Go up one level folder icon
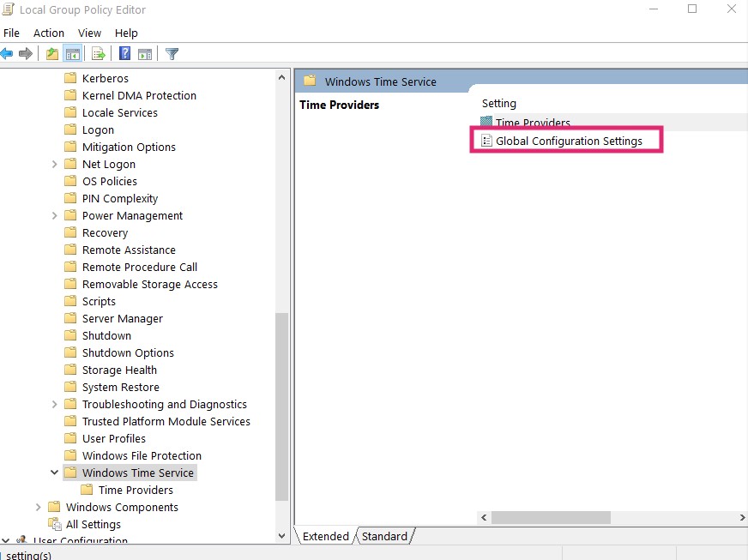 52,53
